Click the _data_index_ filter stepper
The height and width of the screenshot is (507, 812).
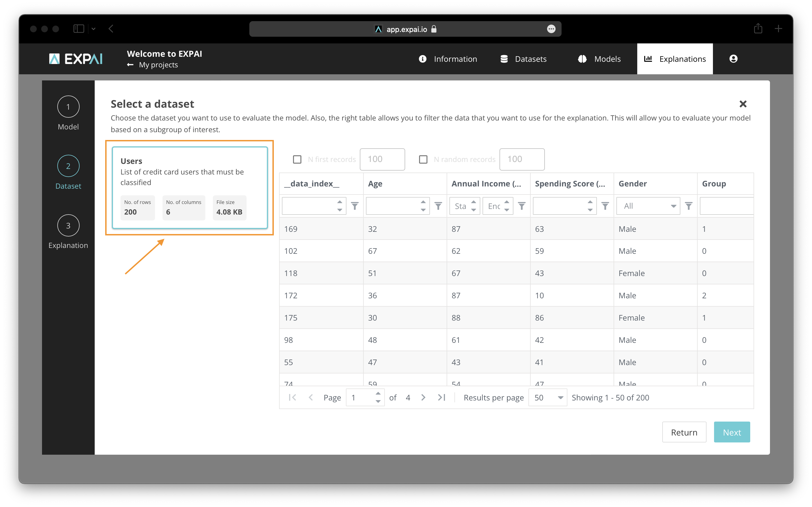point(339,206)
